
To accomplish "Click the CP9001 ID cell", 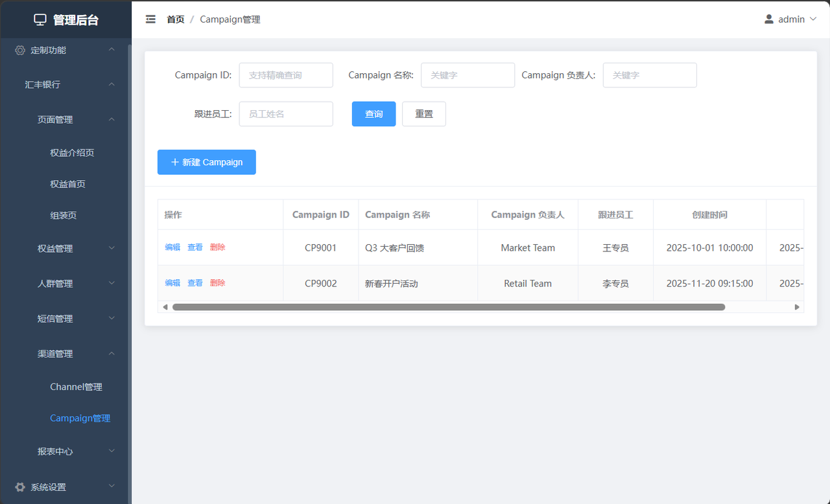I will [321, 247].
